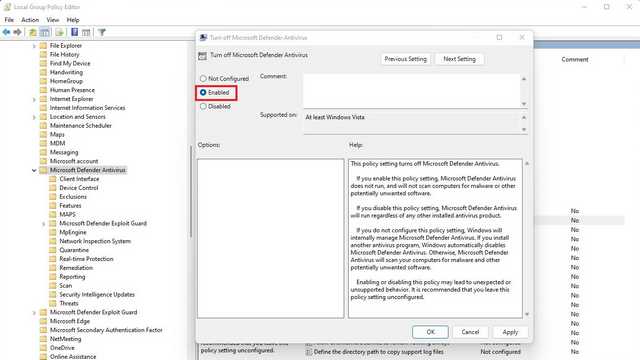Select the Network Inspection System folder
The height and width of the screenshot is (360, 640).
(x=95, y=241)
